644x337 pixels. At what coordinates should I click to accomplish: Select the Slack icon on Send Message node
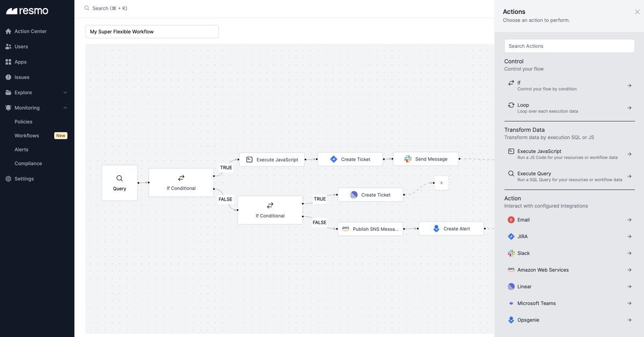[408, 159]
